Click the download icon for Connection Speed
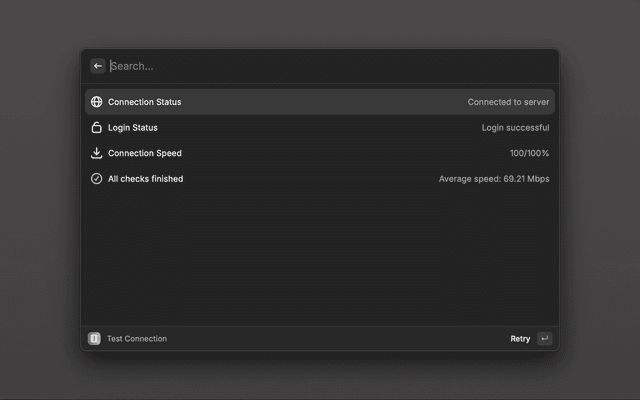 (97, 153)
